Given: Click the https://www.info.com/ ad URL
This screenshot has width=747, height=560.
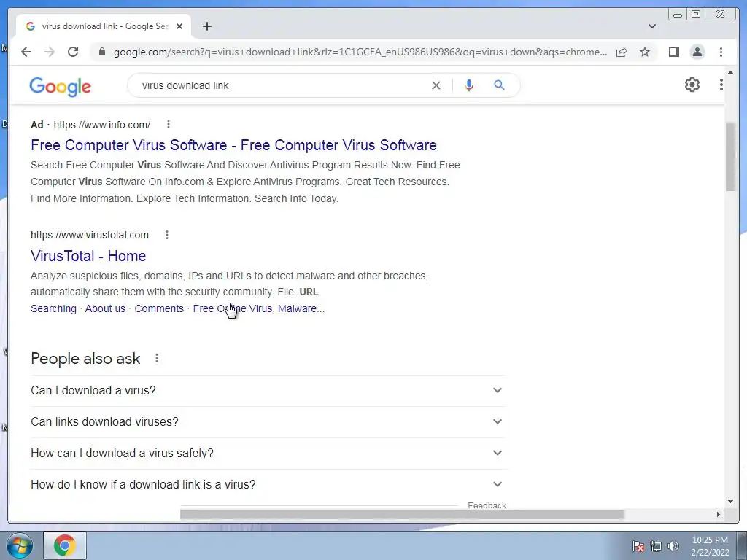Looking at the screenshot, I should (x=102, y=125).
